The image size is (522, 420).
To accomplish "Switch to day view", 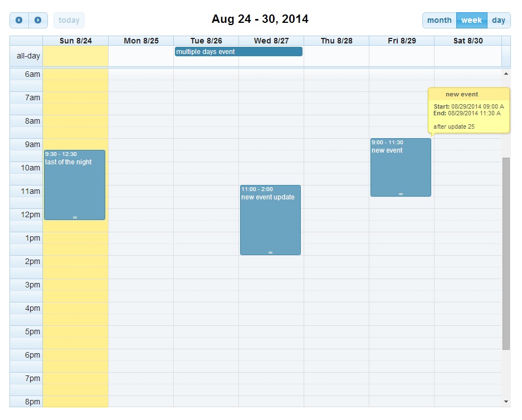I will tap(499, 21).
